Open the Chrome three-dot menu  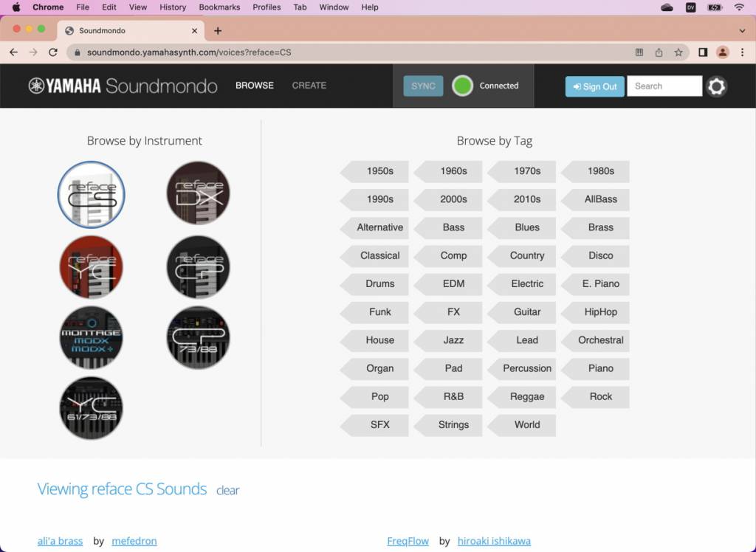coord(742,52)
